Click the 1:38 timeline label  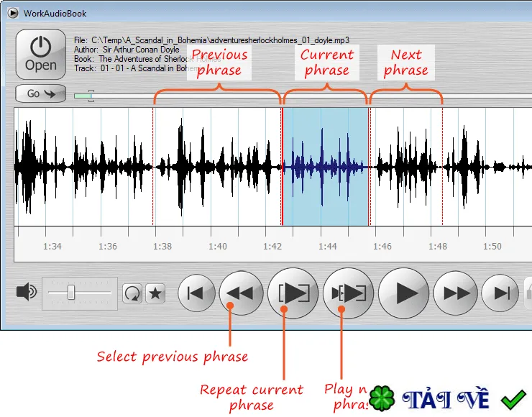coord(162,247)
